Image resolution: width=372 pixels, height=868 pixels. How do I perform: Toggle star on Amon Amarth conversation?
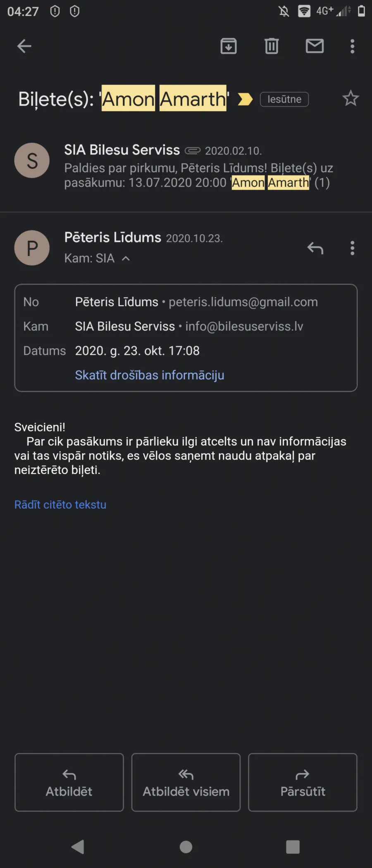[351, 98]
